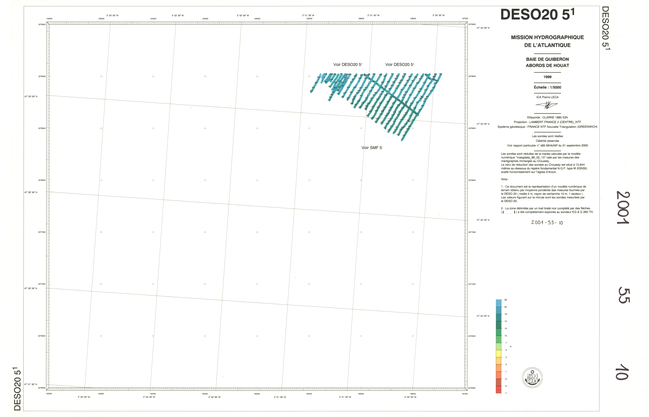The width and height of the screenshot is (649, 417).
Task: Click the 'Échelle : 1/5000' scale text
Action: [547, 88]
